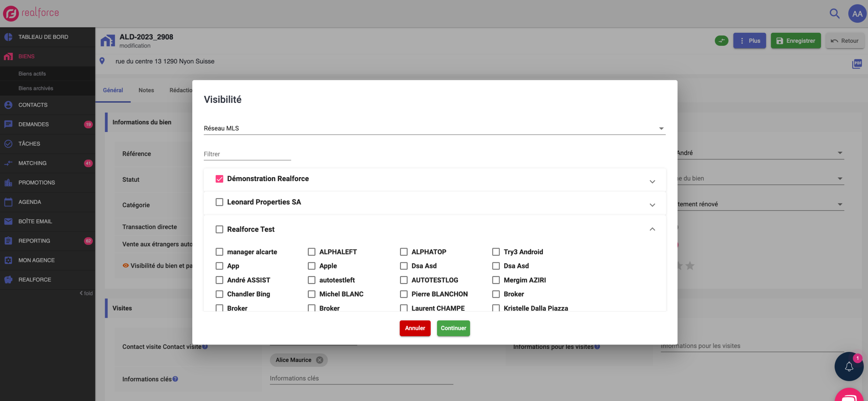Click the property house icon beside ALD-2023_2908

point(107,41)
